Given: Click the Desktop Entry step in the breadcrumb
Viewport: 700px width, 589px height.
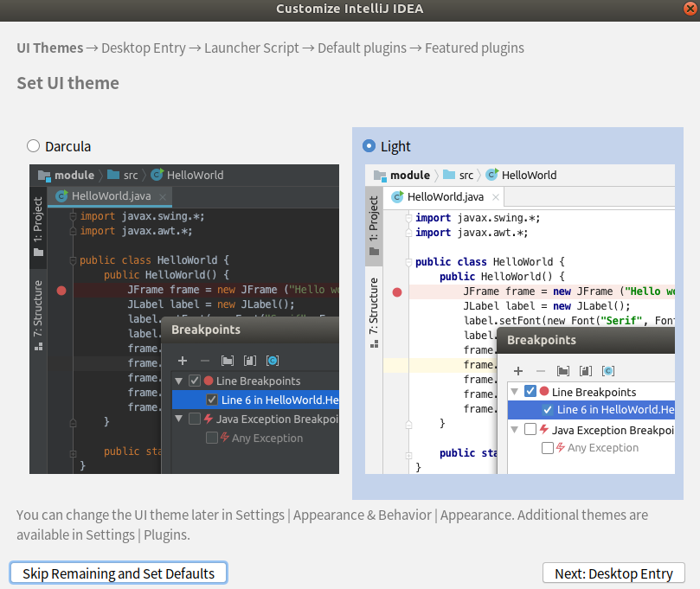Looking at the screenshot, I should 144,48.
